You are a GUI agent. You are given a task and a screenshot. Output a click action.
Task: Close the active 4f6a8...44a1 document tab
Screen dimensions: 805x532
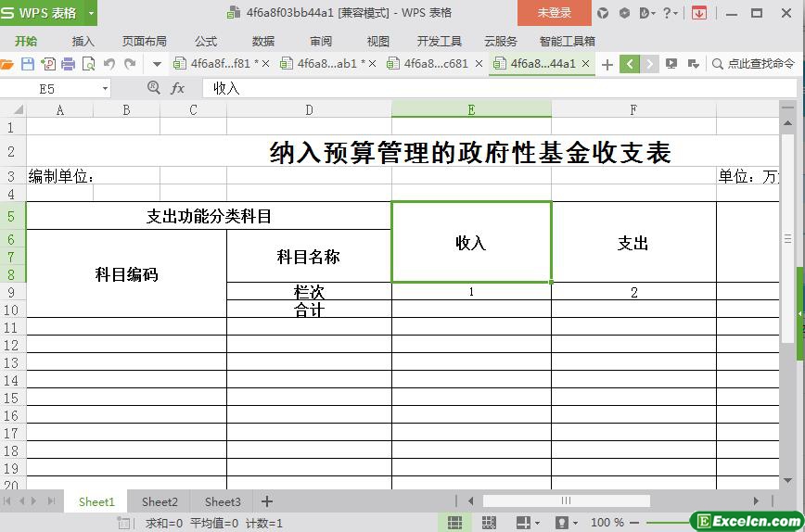pyautogui.click(x=585, y=64)
